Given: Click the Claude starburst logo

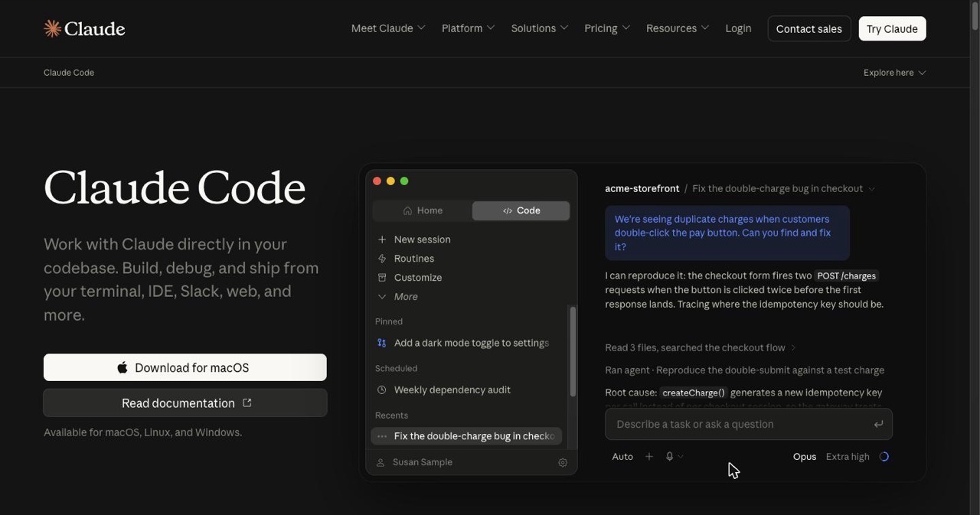Looking at the screenshot, I should pos(52,28).
